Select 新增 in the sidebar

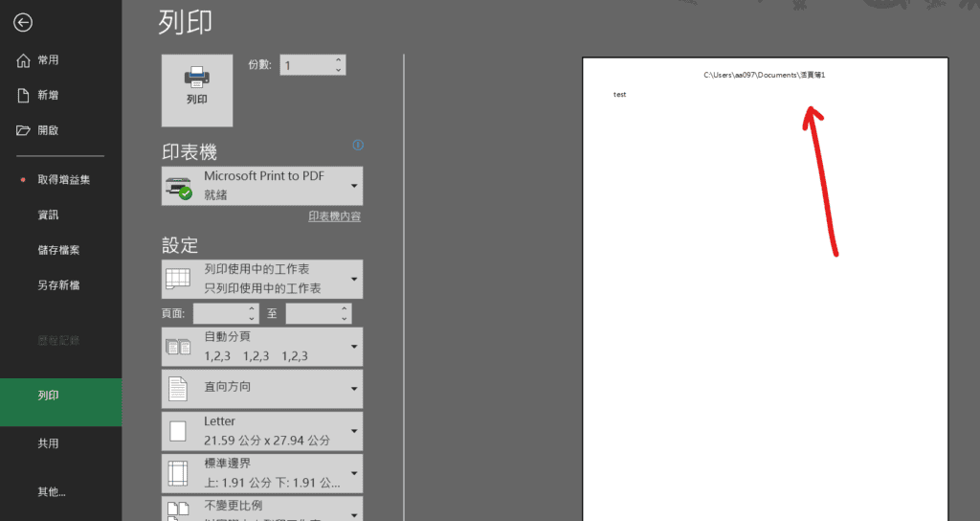[x=48, y=95]
